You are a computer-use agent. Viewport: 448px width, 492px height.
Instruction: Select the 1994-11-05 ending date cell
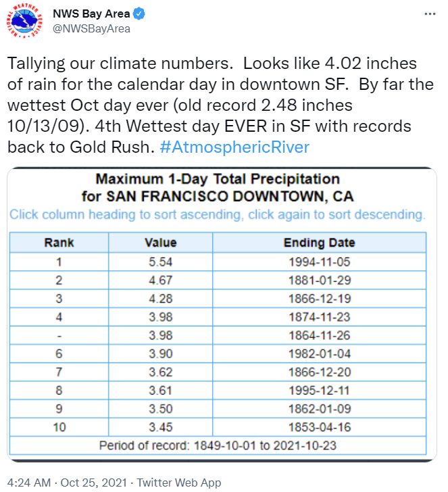coord(320,262)
